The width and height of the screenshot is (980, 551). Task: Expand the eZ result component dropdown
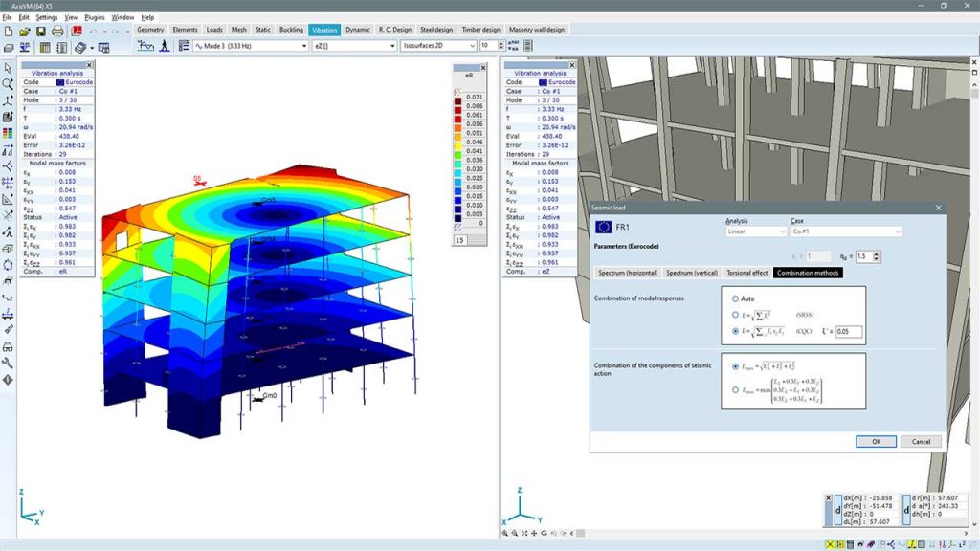pos(392,45)
